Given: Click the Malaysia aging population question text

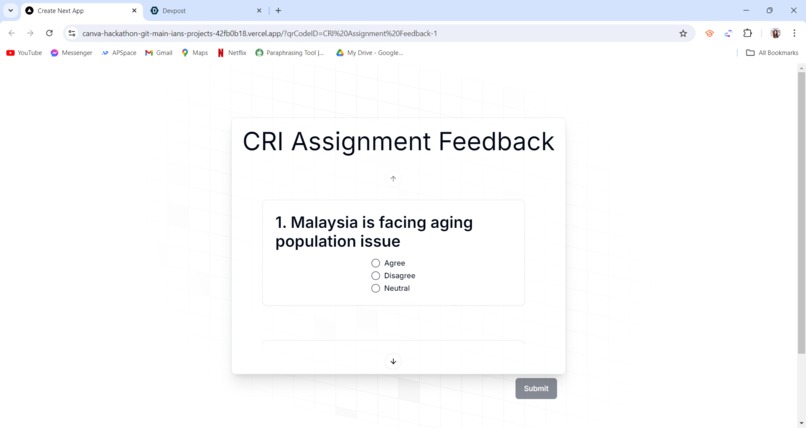Looking at the screenshot, I should coord(374,232).
